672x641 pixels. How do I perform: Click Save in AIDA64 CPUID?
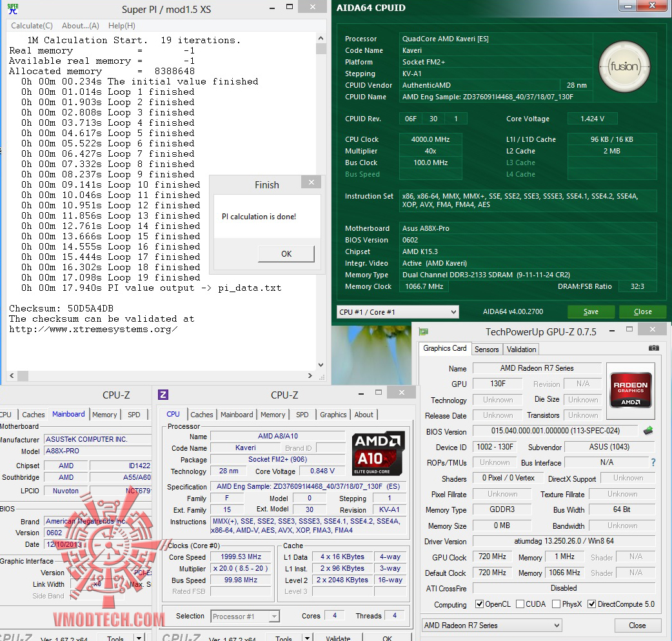591,311
